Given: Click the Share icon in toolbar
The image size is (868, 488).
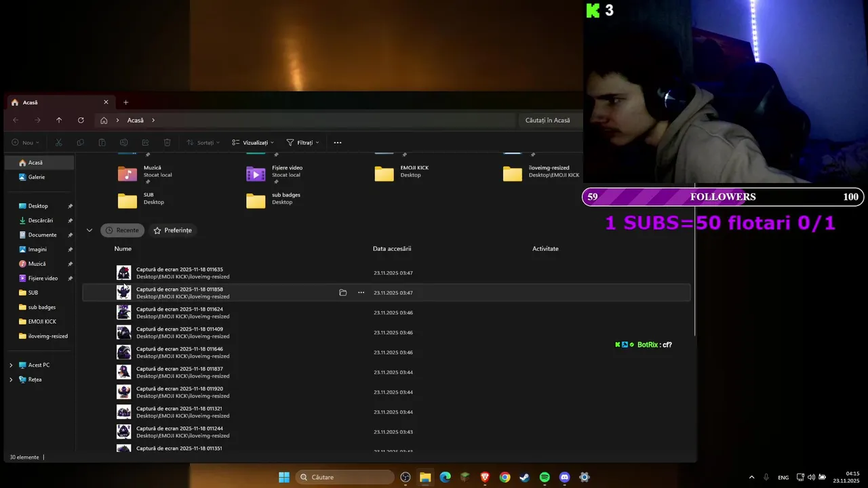Looking at the screenshot, I should pyautogui.click(x=145, y=142).
